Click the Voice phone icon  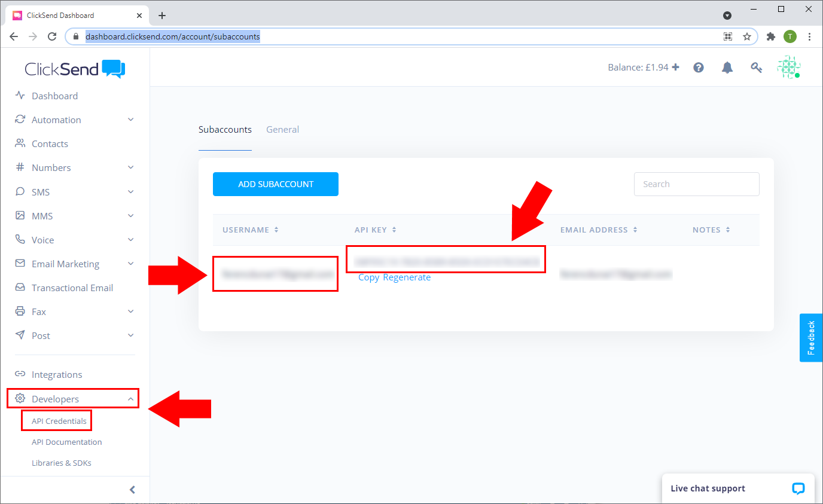pos(20,239)
